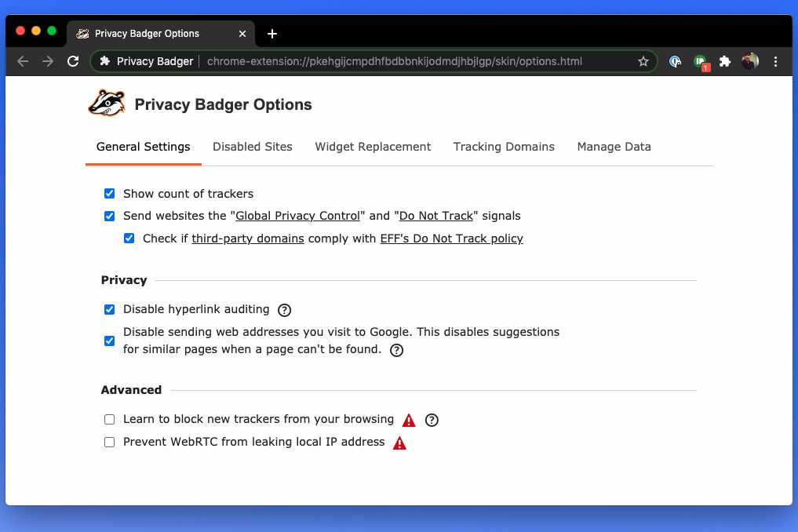Screen dimensions: 798x532
Task: Click the Privacy Badger logo
Action: (107, 104)
